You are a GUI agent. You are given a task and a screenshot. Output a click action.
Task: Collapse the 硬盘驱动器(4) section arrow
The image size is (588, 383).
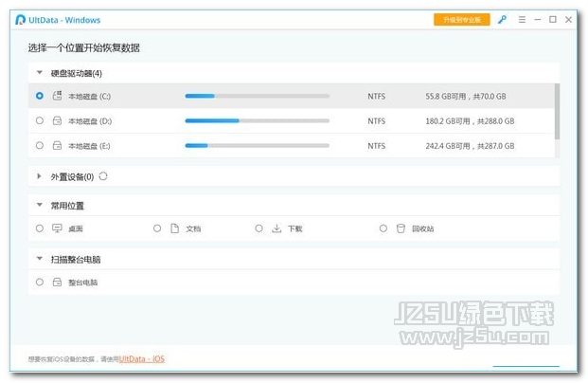(40, 72)
